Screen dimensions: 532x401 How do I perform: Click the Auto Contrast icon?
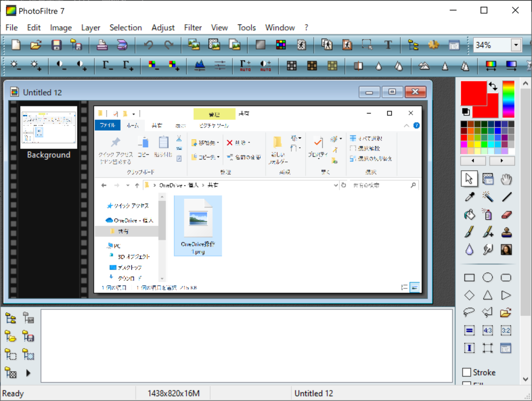[x=265, y=65]
